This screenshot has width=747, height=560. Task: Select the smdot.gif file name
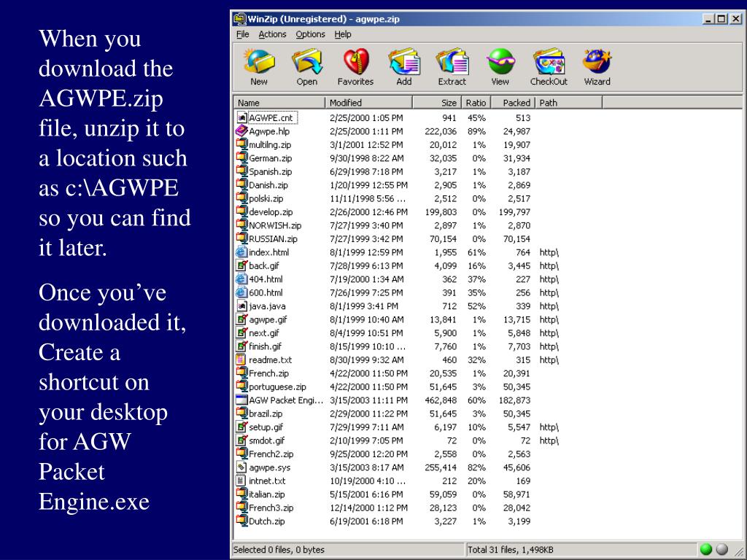coord(266,440)
